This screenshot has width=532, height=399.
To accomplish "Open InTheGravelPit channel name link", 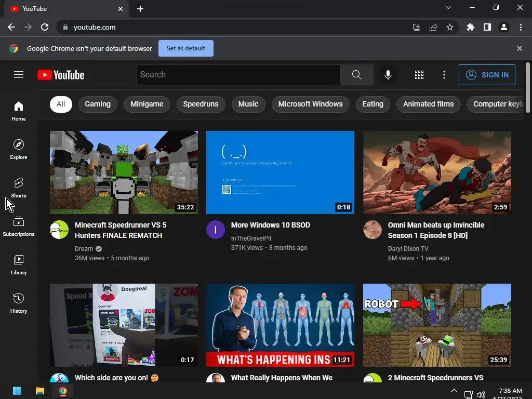I will [251, 238].
